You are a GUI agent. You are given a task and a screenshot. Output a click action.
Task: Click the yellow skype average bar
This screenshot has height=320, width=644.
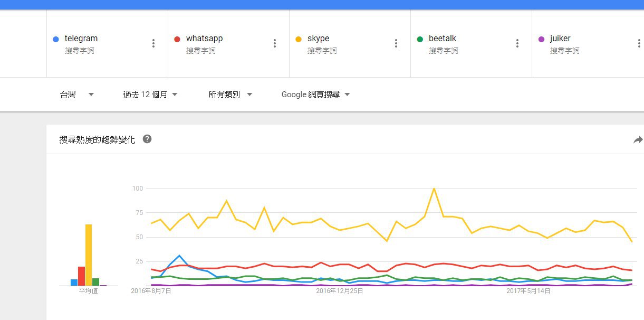tap(89, 255)
